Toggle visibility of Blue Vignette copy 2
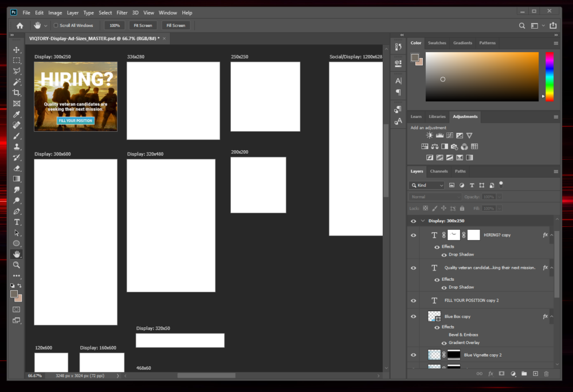This screenshot has height=392, width=573. (413, 355)
